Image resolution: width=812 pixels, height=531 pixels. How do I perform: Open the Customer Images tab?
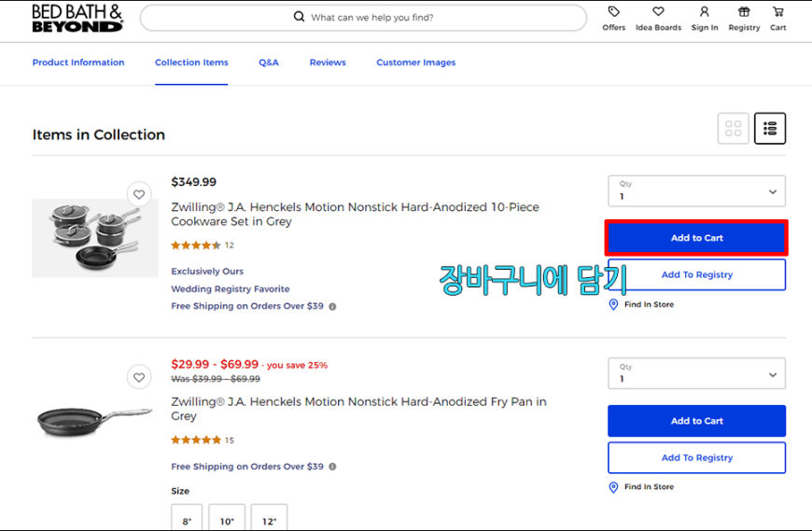tap(416, 63)
